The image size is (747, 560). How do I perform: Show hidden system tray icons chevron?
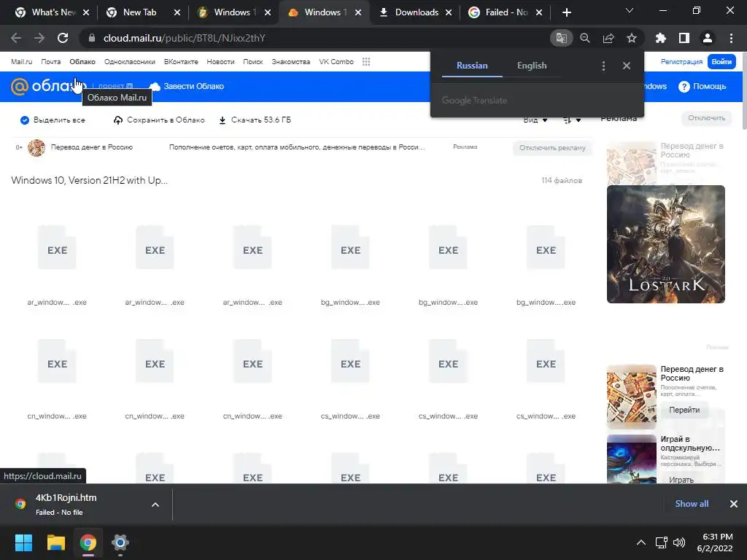pos(641,542)
